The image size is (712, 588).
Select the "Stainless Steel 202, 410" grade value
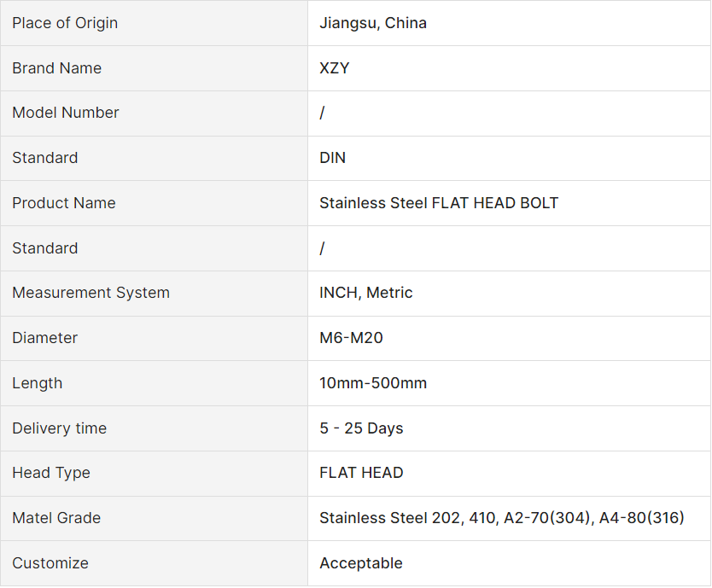pos(406,518)
